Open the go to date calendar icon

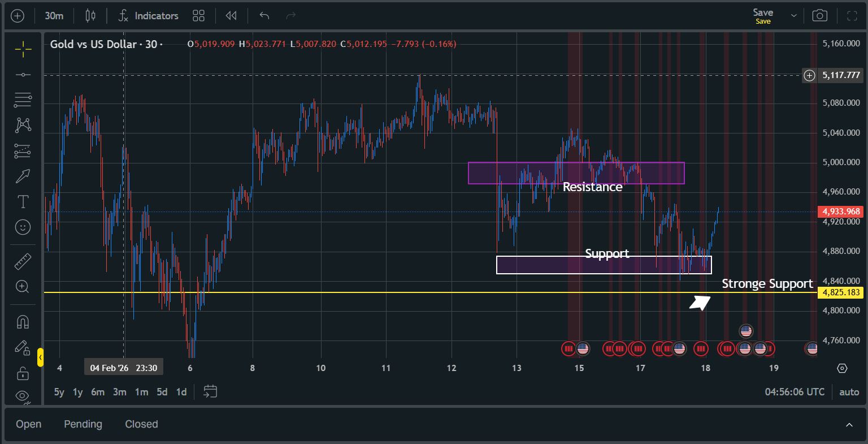click(x=210, y=391)
